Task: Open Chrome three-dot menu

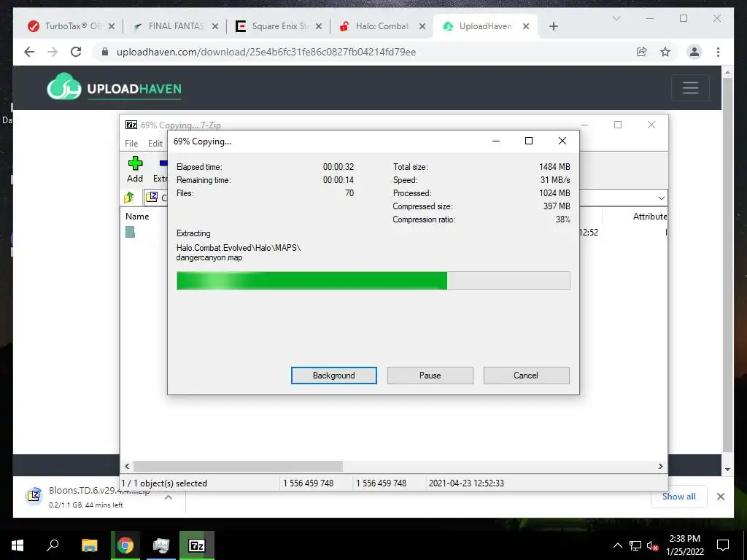Action: [x=718, y=52]
